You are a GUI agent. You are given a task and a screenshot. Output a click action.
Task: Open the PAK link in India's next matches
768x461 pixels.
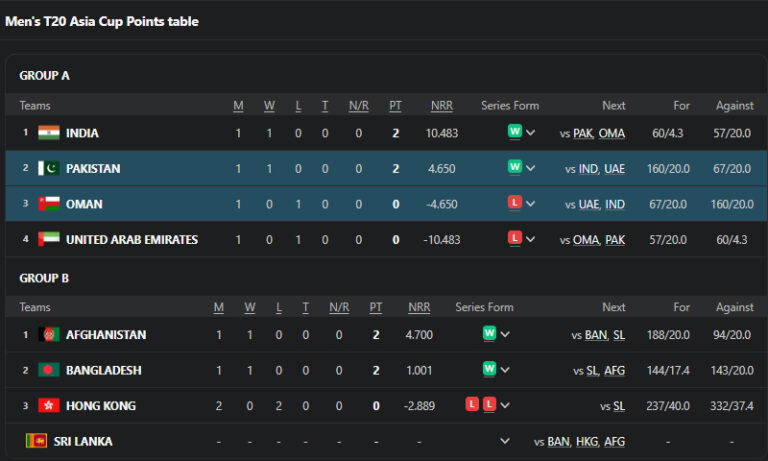584,133
